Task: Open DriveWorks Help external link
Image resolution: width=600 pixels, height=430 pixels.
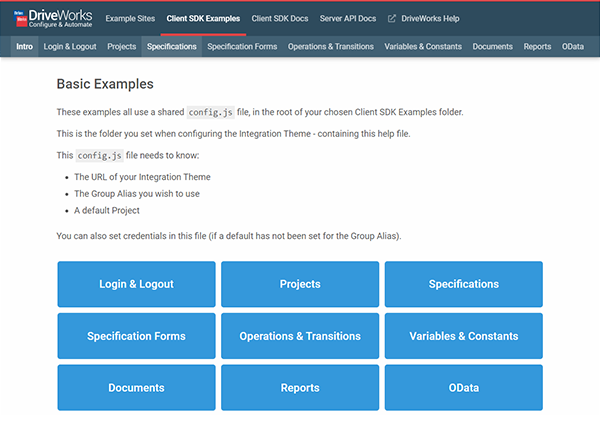Action: click(424, 18)
